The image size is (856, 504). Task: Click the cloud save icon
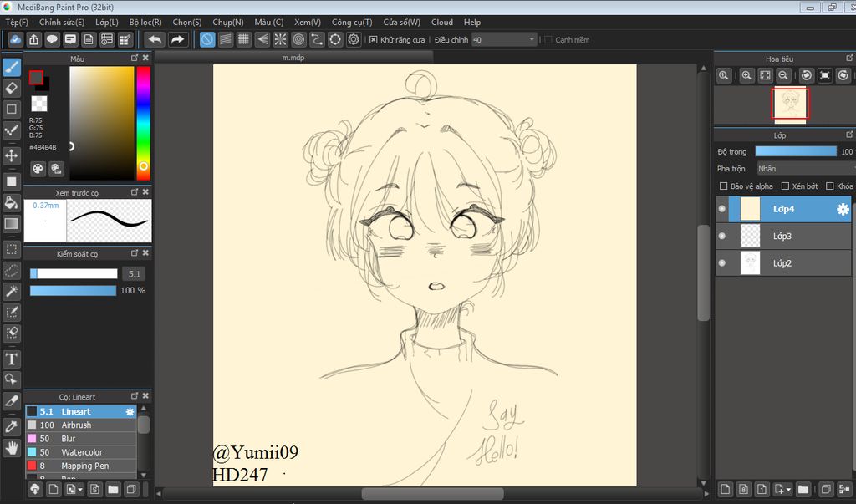pos(15,39)
